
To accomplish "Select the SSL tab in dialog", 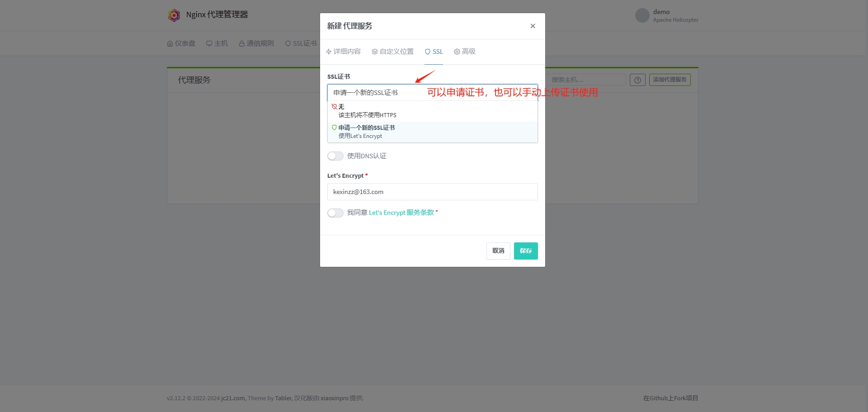I will 434,52.
